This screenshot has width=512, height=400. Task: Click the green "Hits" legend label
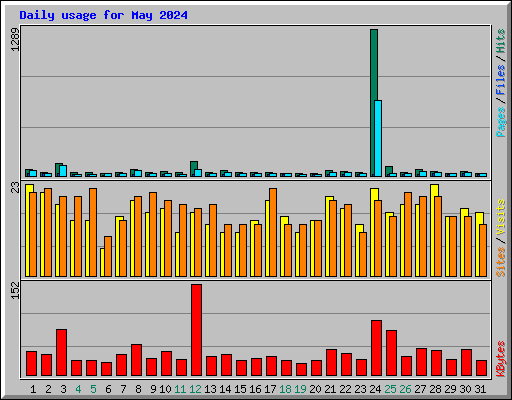501,41
